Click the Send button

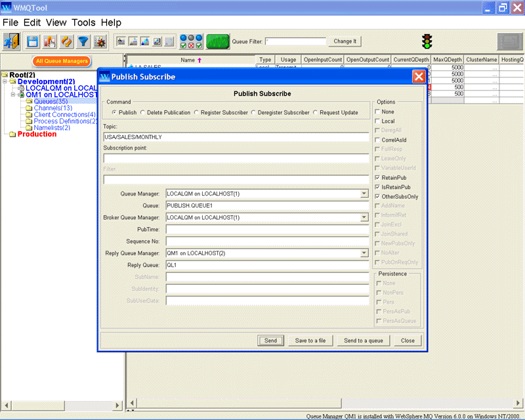(x=270, y=341)
